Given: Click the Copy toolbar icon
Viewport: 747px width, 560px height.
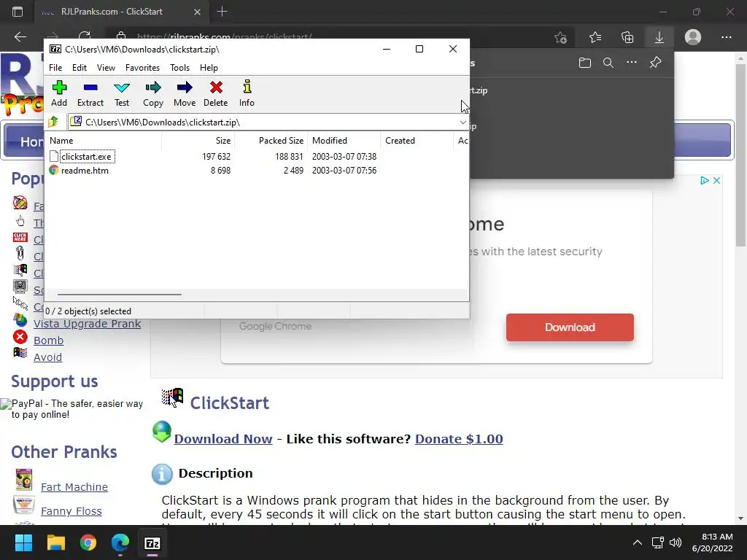Looking at the screenshot, I should click(x=153, y=93).
